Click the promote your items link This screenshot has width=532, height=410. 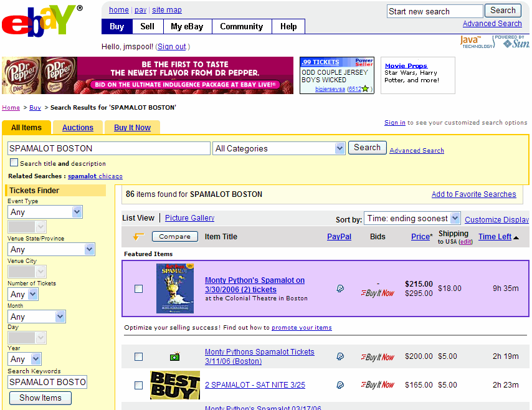click(x=302, y=328)
